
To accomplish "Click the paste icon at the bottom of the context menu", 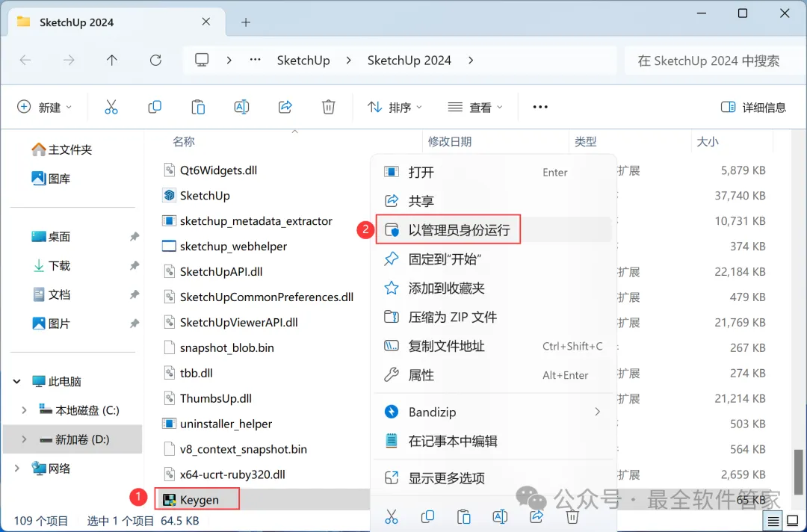I will [x=464, y=516].
